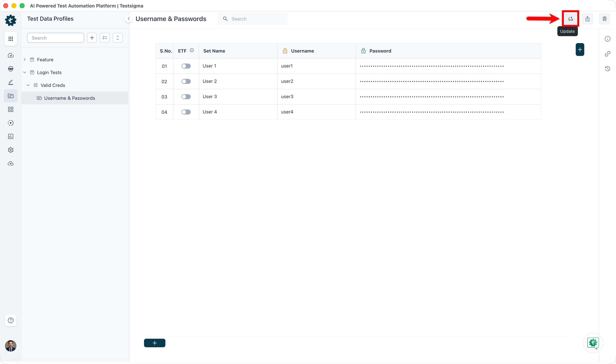
Task: Open the settings gear in left navigation
Action: click(x=11, y=150)
